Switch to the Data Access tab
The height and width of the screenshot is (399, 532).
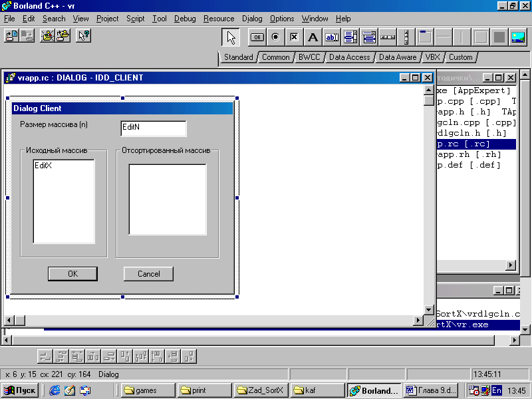(350, 57)
